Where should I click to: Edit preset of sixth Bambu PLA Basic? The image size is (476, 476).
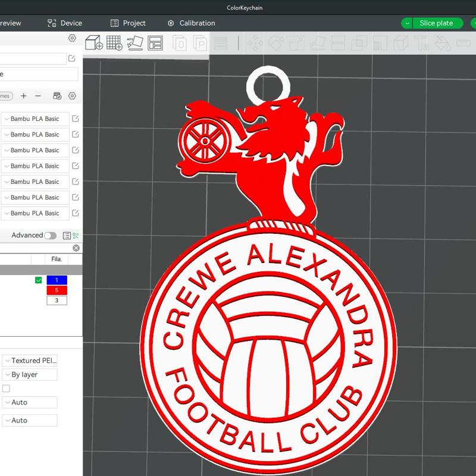(76, 198)
